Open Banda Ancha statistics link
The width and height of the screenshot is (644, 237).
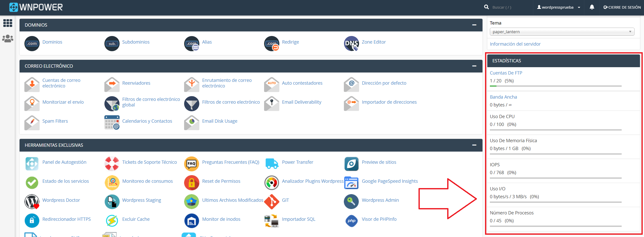503,97
